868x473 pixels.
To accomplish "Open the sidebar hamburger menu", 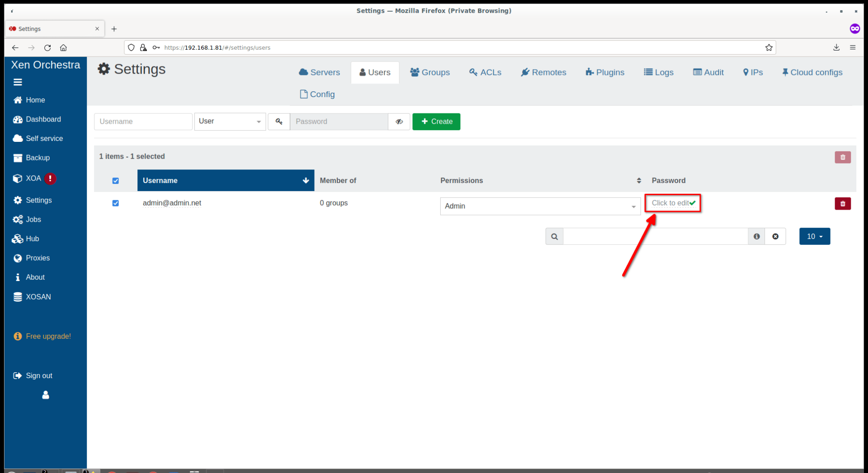I will (x=18, y=82).
